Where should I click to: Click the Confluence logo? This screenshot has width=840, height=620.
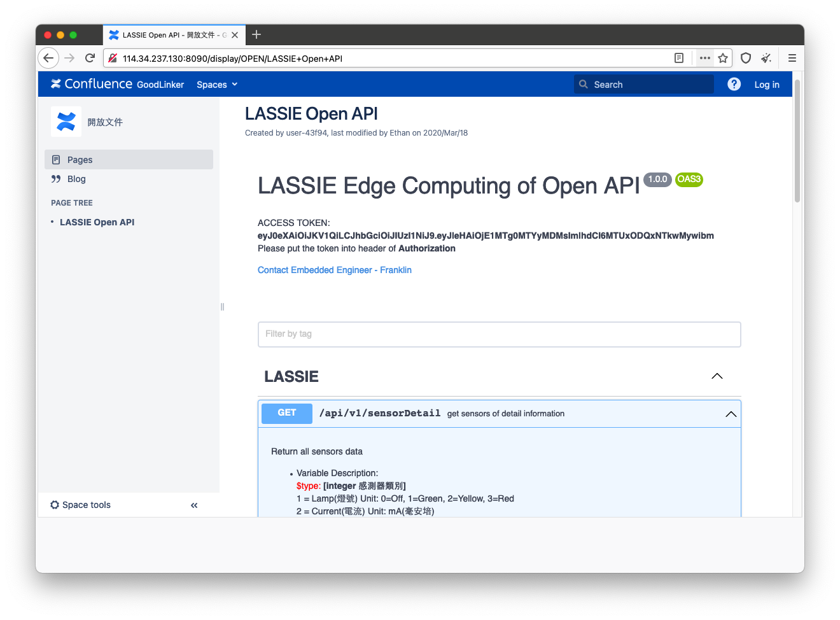click(92, 84)
